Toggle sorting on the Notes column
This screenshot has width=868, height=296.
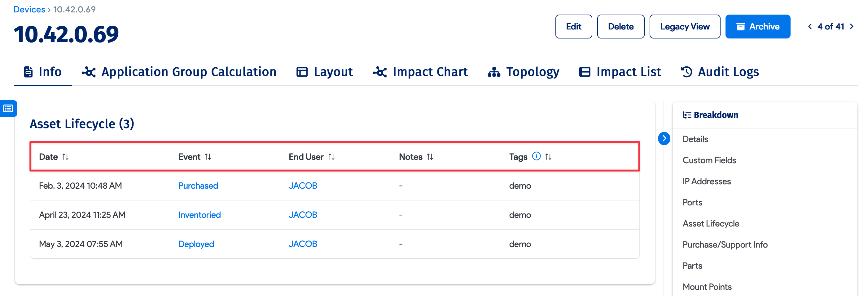pos(430,157)
